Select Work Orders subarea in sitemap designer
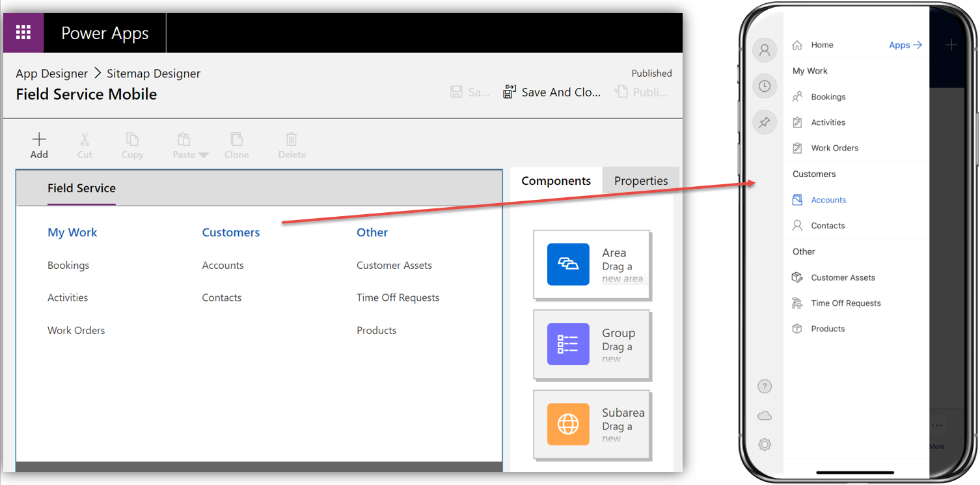Screen dimensions: 980x485 pos(76,330)
